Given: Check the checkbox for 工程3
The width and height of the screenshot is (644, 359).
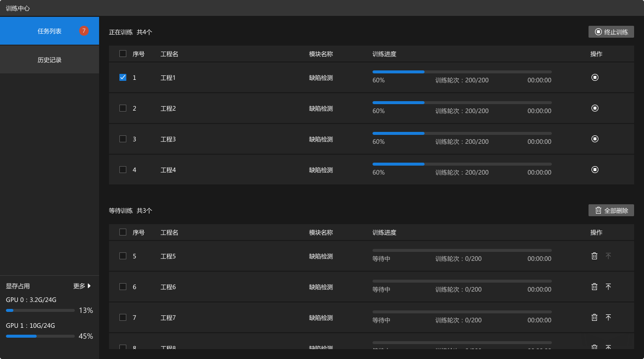Looking at the screenshot, I should pos(123,139).
